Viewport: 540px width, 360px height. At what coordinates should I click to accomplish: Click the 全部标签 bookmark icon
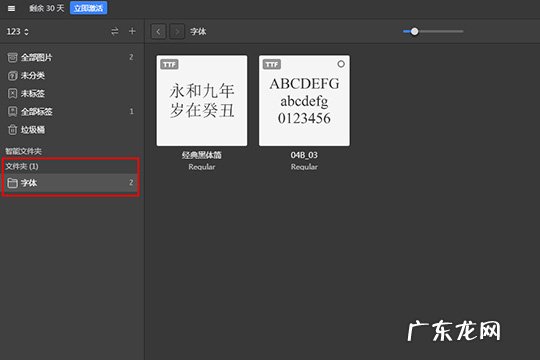pos(12,112)
